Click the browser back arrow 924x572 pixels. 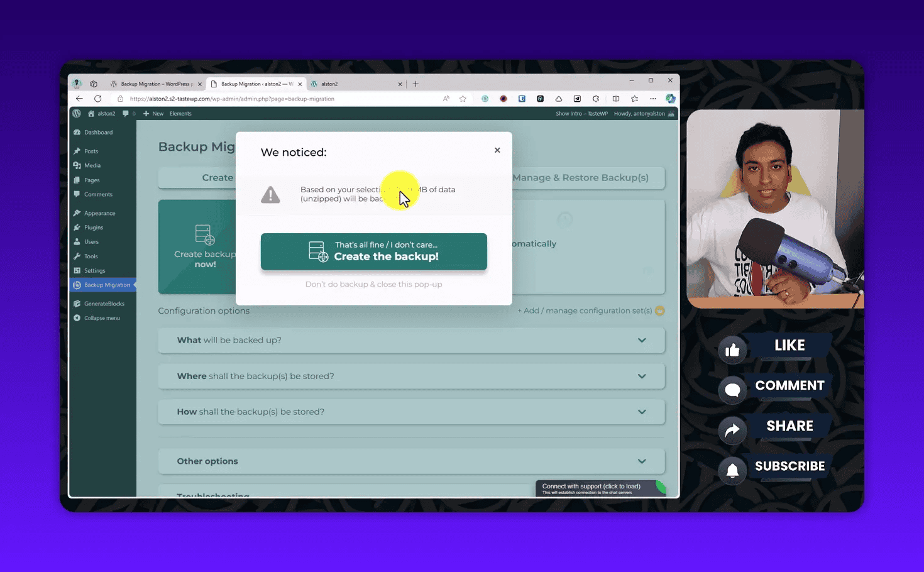coord(79,99)
